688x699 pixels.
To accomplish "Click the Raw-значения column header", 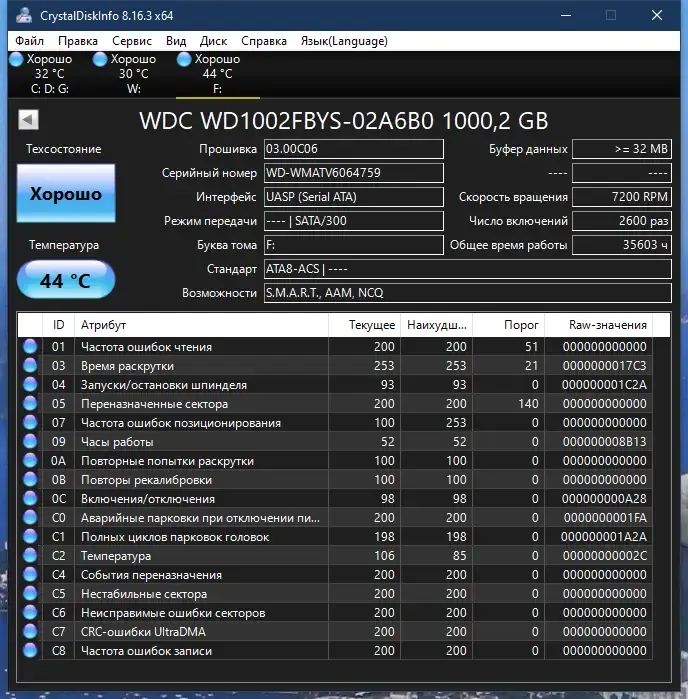I will (x=599, y=325).
